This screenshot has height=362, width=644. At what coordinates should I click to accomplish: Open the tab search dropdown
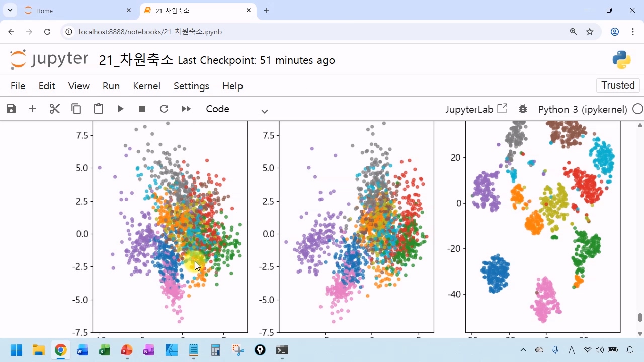click(10, 11)
